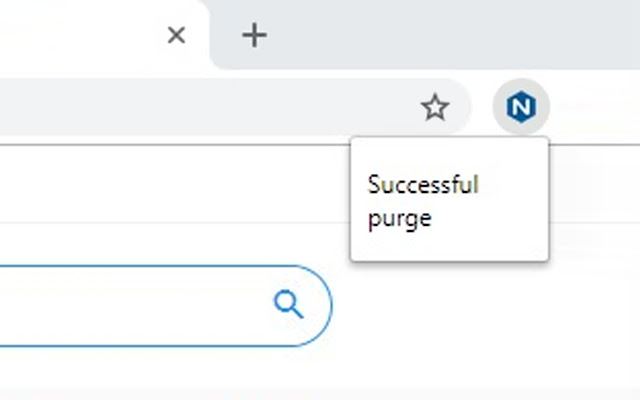Click into the browser address bar
The width and height of the screenshot is (640, 400).
[x=200, y=107]
